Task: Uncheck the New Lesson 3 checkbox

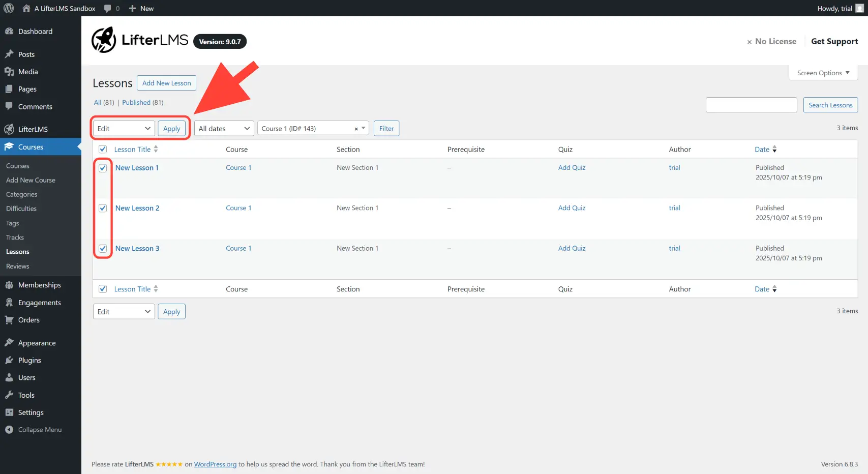Action: (x=103, y=249)
